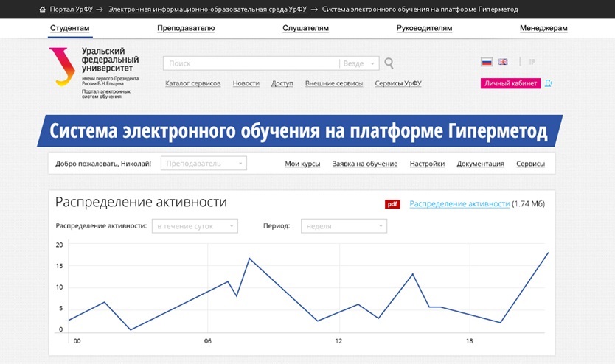
Task: Click the 06 label on chart axis
Action: click(x=208, y=341)
